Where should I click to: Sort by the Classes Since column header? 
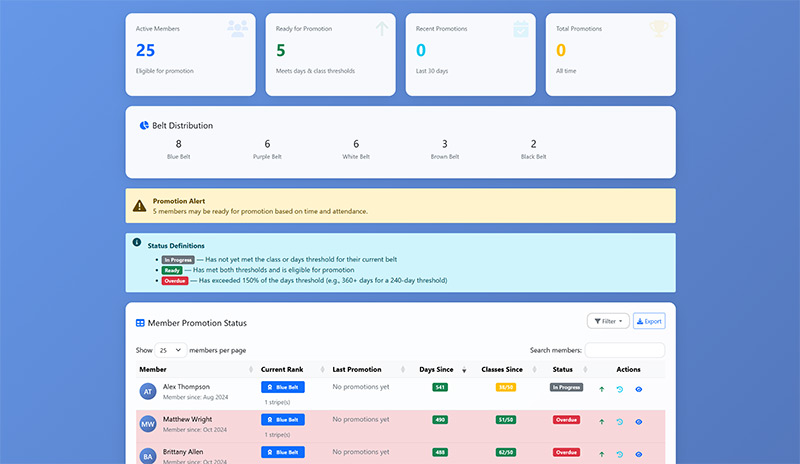pyautogui.click(x=506, y=369)
